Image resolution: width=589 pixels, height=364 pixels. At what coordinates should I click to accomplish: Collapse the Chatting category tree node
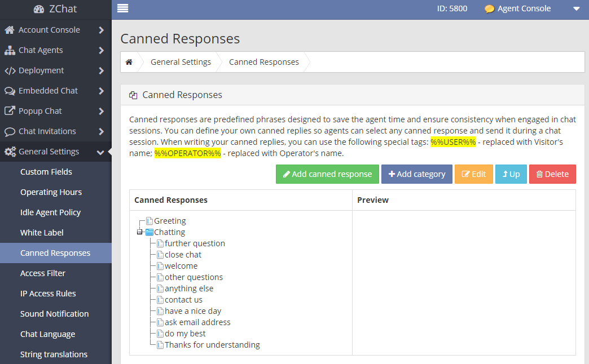coord(139,232)
